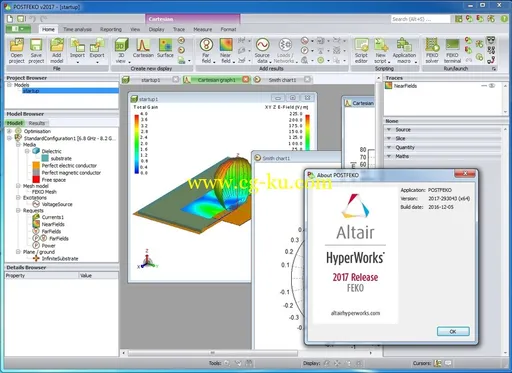Image resolution: width=512 pixels, height=373 pixels.
Task: Launch the FEKO terminal
Action: [452, 51]
